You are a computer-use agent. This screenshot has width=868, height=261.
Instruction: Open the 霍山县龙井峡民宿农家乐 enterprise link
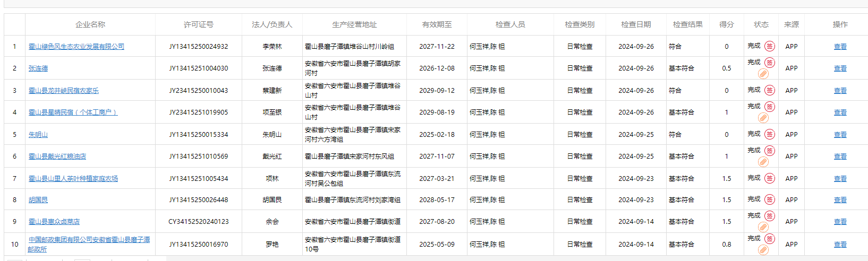[64, 91]
